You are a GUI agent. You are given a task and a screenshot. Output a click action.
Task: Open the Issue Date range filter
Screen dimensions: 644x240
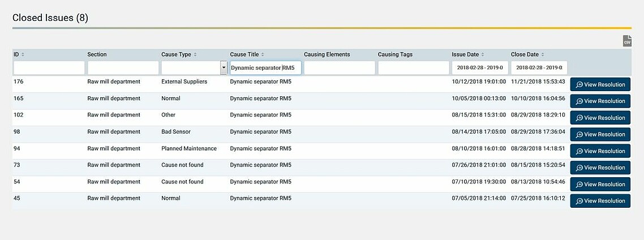click(x=480, y=68)
